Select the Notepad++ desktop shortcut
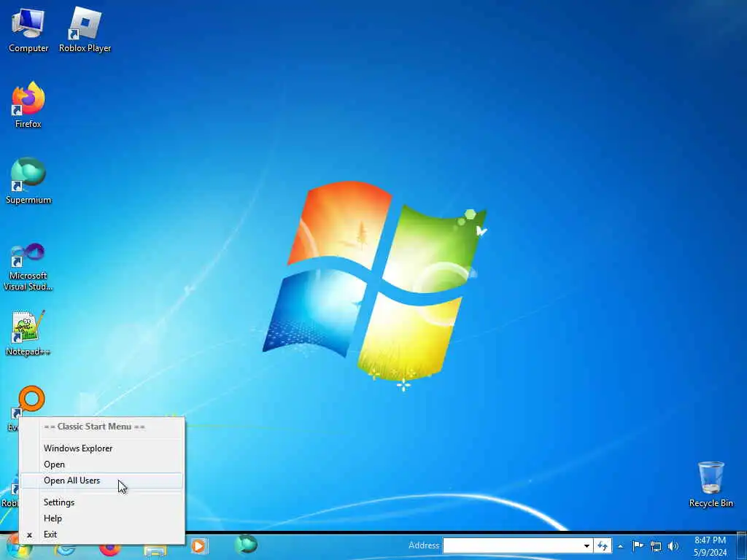Image resolution: width=747 pixels, height=560 pixels. (28, 333)
